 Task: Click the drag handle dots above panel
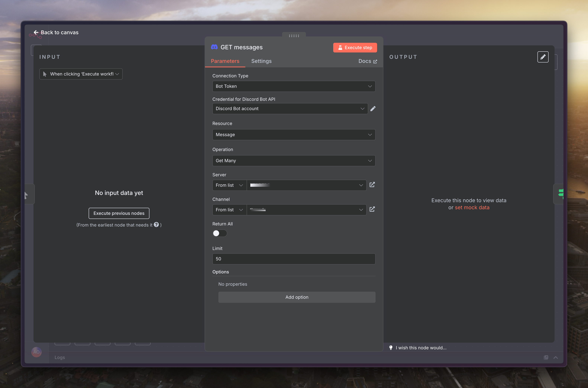pos(294,36)
